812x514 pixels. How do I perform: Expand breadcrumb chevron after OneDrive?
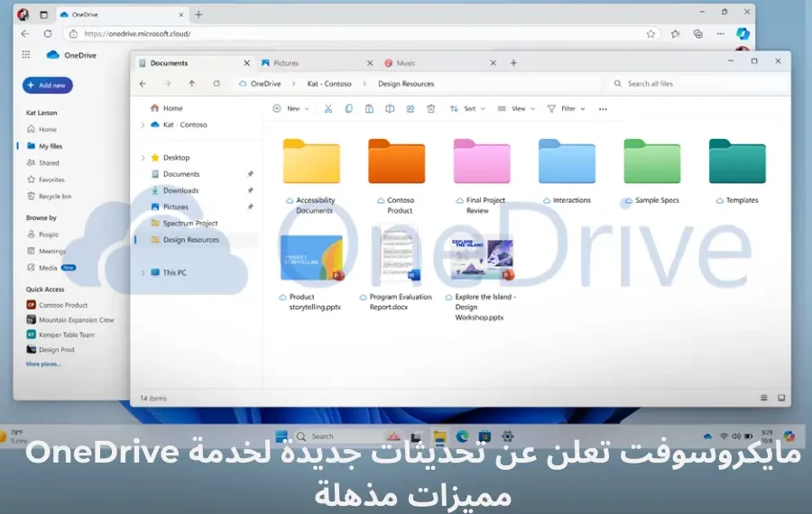(293, 84)
